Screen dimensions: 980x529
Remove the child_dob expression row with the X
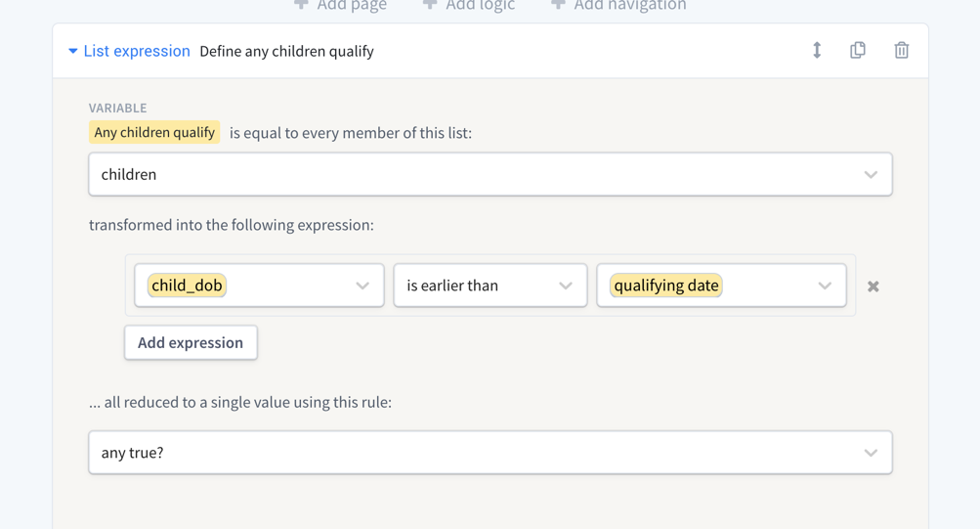[x=873, y=287]
